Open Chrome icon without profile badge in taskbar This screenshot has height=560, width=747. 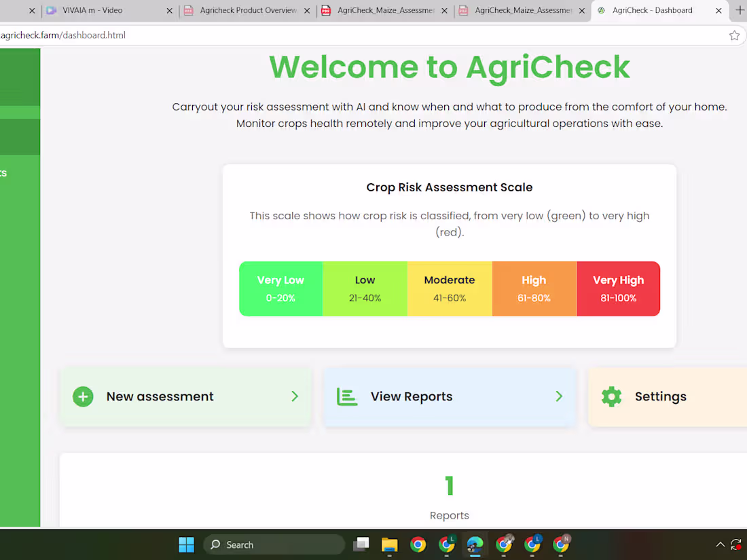coord(418,544)
